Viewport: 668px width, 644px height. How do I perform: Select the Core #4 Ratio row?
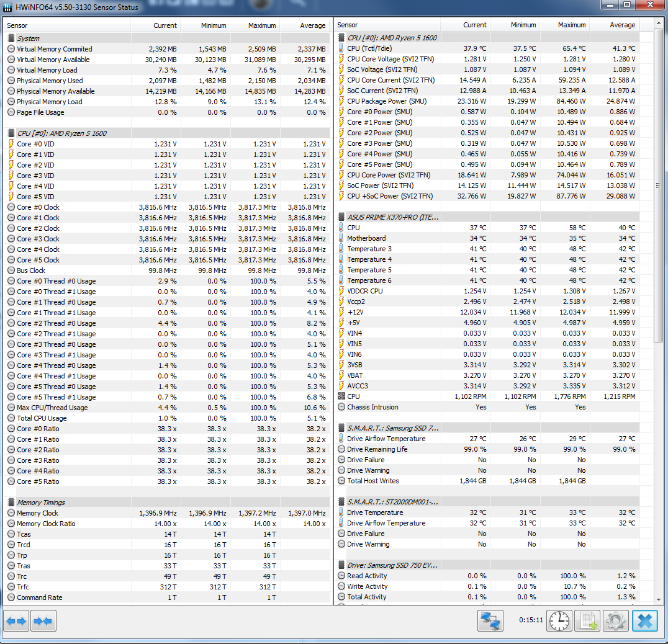point(167,471)
